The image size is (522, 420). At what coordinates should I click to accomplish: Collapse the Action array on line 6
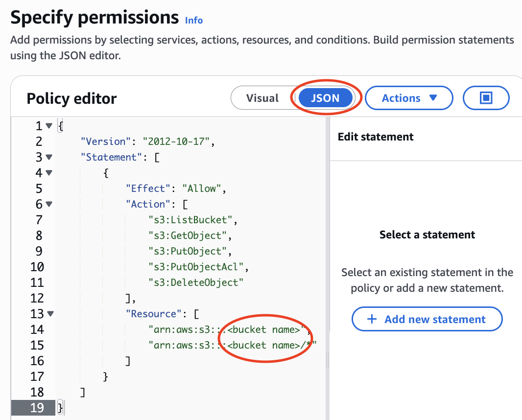point(48,205)
